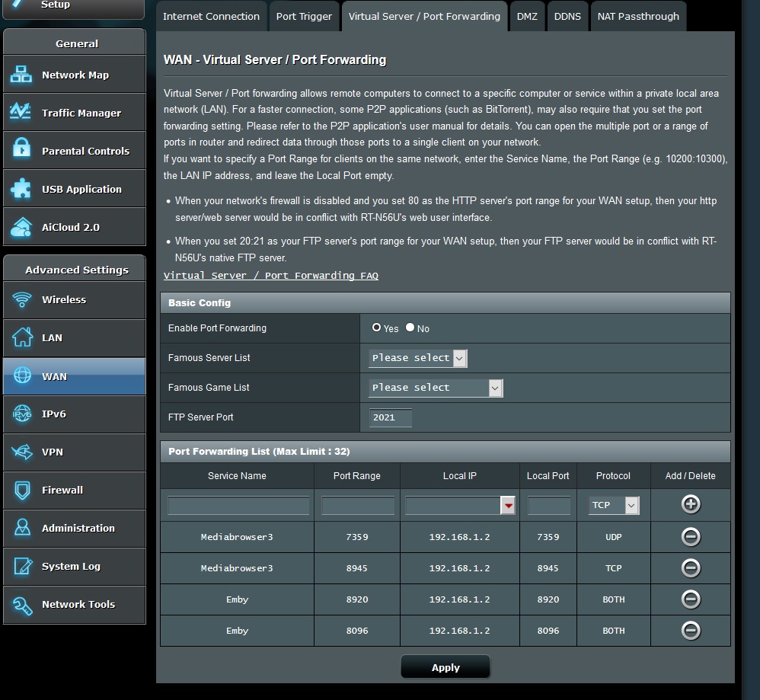
Task: Expand the Famous Game List dropdown
Action: pyautogui.click(x=436, y=388)
